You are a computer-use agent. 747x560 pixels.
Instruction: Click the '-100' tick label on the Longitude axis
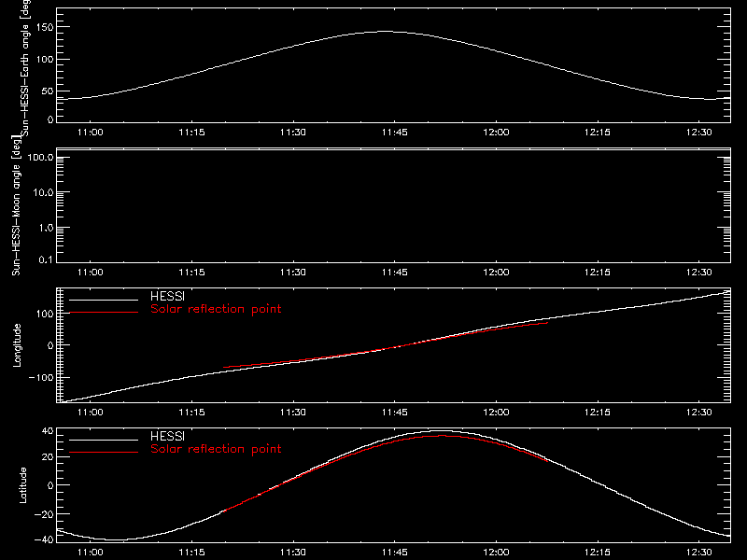[41, 377]
